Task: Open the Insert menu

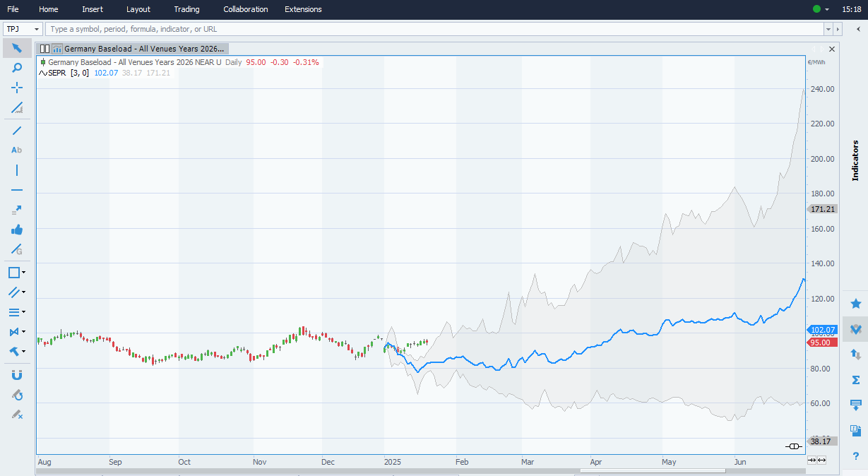Action: (92, 9)
